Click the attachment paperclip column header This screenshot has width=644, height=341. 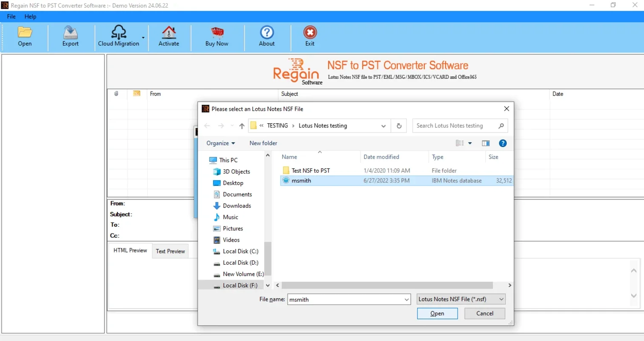(x=116, y=94)
